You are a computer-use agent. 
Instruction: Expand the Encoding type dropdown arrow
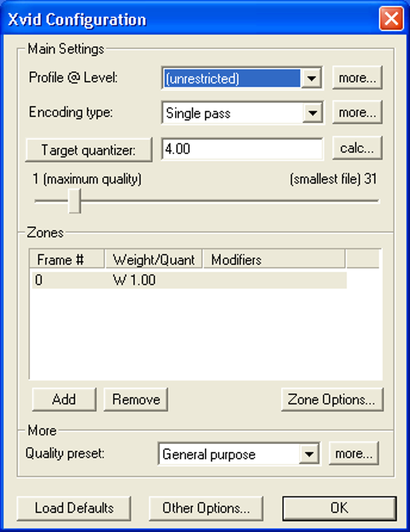[x=313, y=113]
